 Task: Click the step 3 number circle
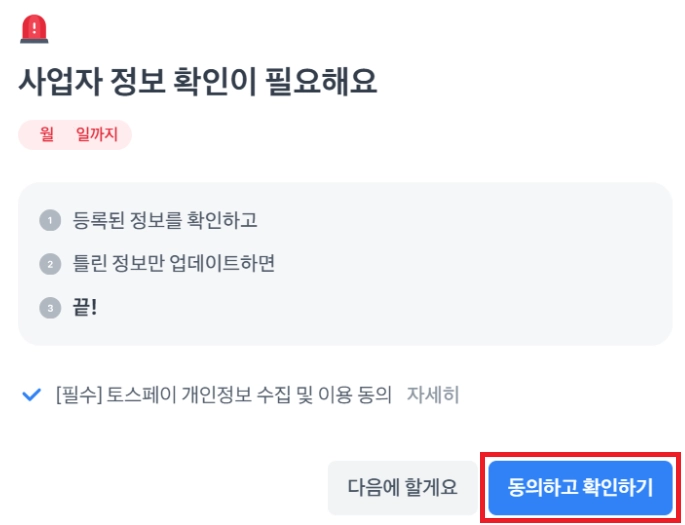point(48,308)
